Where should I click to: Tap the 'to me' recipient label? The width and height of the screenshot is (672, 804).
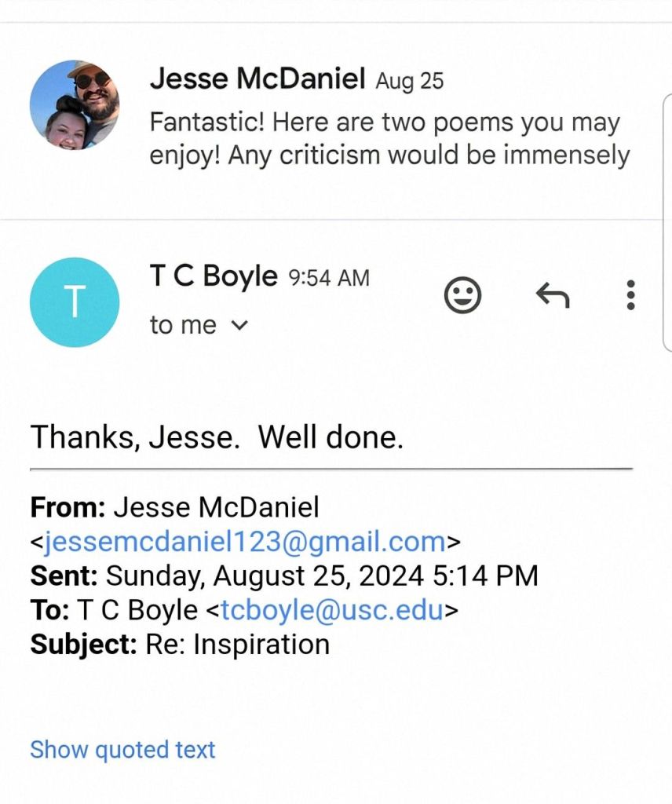(182, 325)
